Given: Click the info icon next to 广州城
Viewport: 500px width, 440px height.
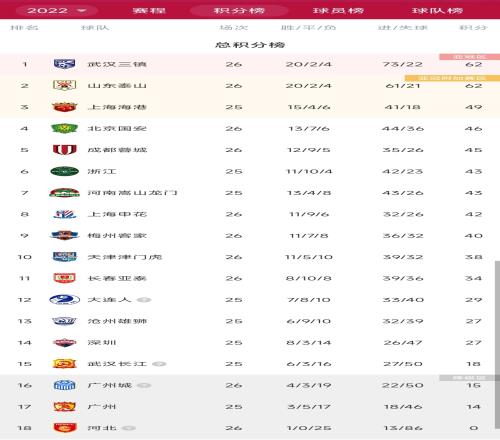Looking at the screenshot, I should pos(144,385).
